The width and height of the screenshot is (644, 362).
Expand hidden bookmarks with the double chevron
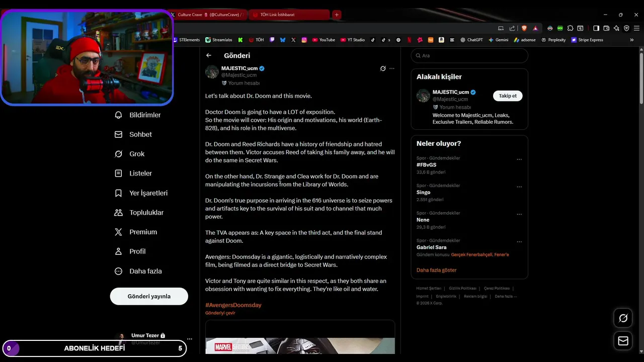[x=632, y=40]
